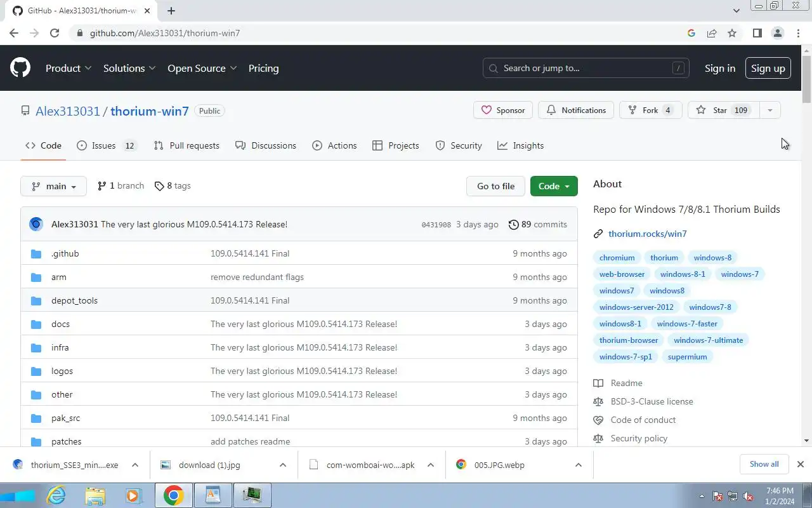Viewport: 812px width, 508px height.
Task: Open a new browser tab with plus
Action: coord(171,11)
